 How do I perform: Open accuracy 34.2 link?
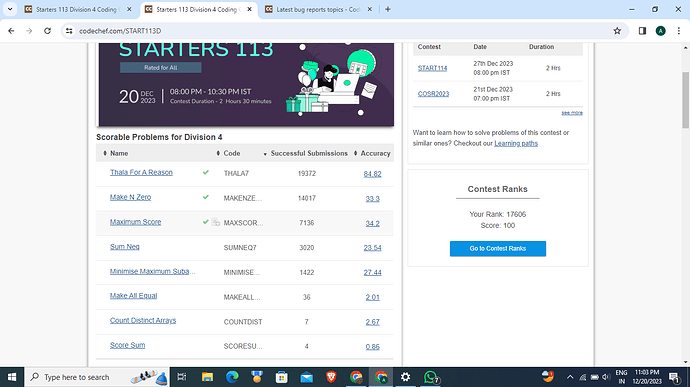pos(372,223)
